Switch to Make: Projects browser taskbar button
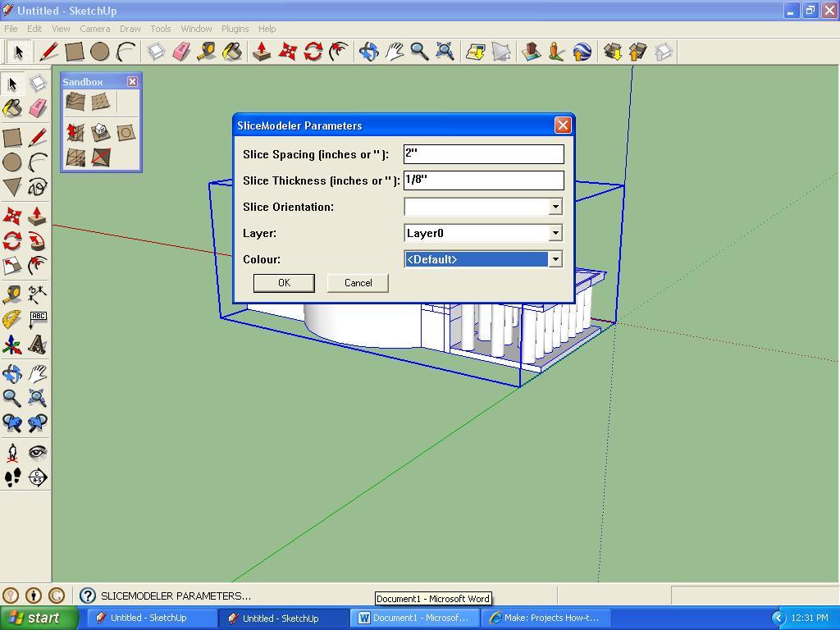This screenshot has height=630, width=840. (x=546, y=618)
